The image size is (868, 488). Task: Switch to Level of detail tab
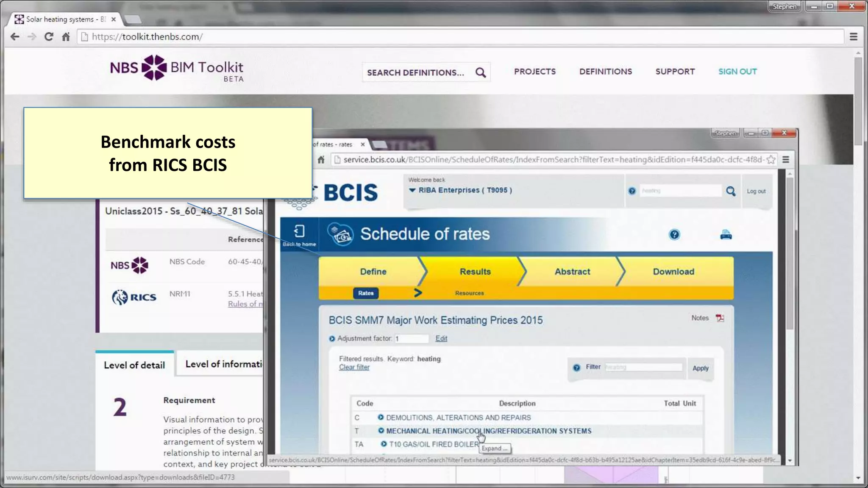pos(134,365)
